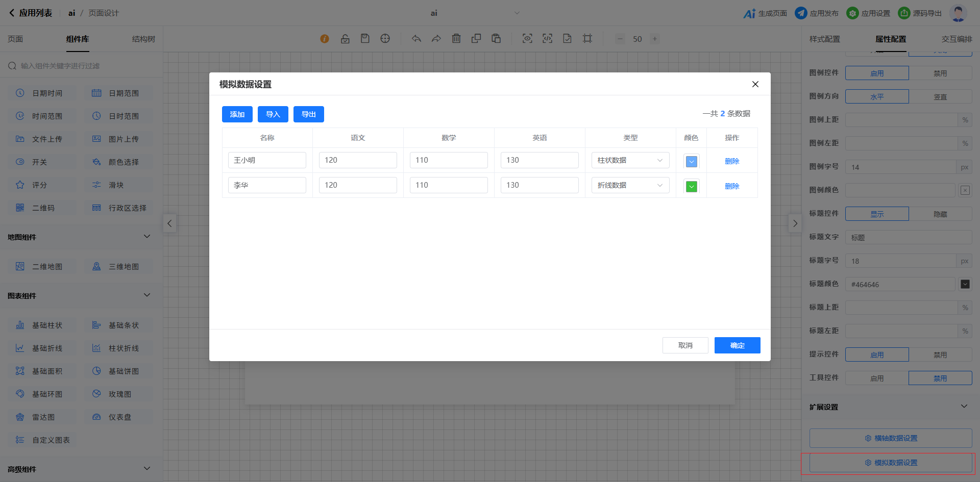Click the code view icon in the toolbar

click(x=547, y=39)
